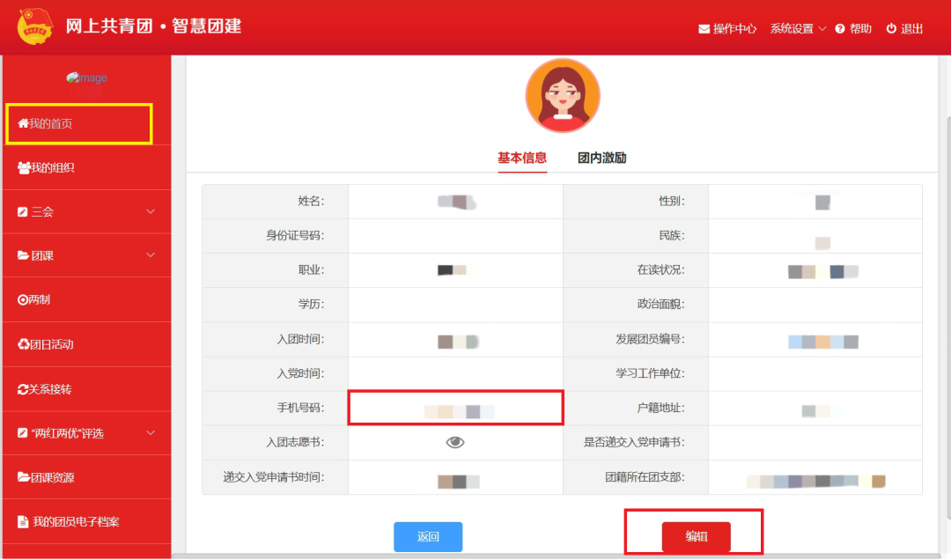Open 我的组织 people icon
The image size is (951, 560).
click(24, 168)
